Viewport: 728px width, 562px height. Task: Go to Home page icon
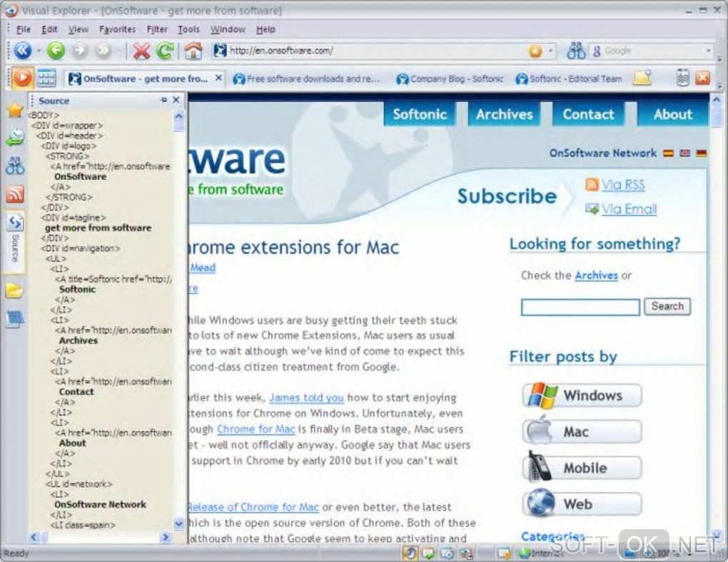pos(193,51)
